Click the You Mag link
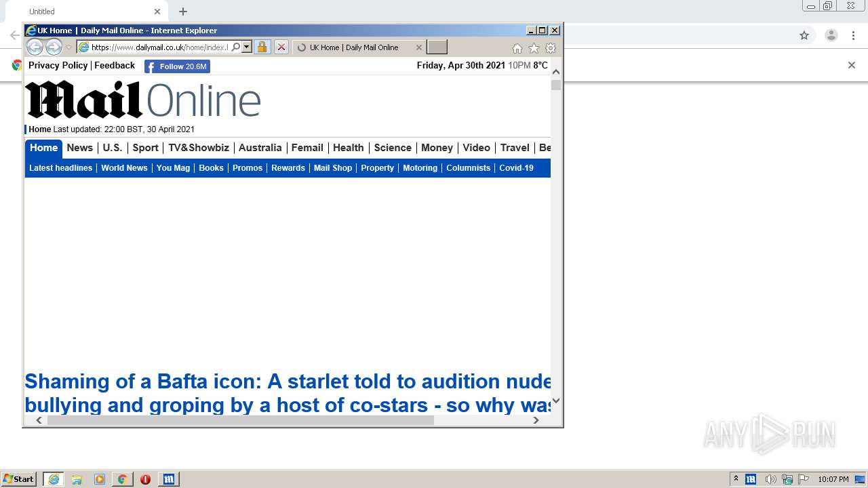Image resolution: width=868 pixels, height=488 pixels. 173,168
